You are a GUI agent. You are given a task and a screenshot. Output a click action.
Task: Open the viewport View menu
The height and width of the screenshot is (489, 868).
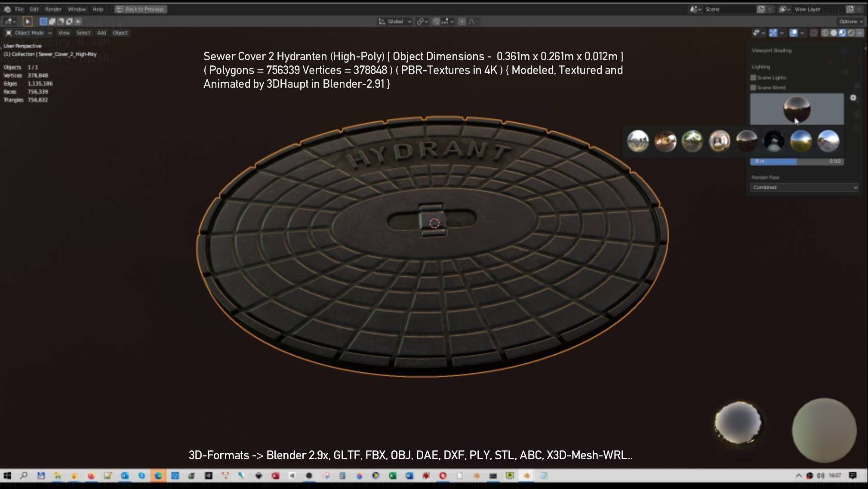pyautogui.click(x=64, y=33)
